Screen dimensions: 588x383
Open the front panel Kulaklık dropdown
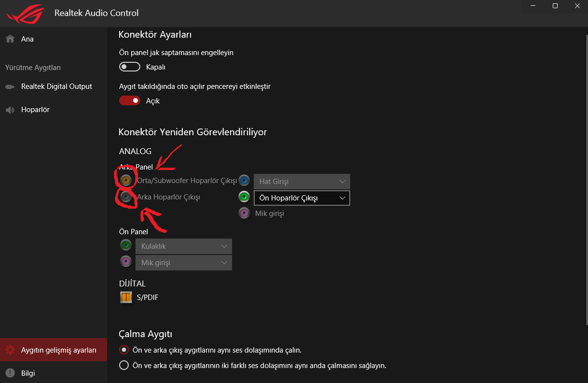184,246
